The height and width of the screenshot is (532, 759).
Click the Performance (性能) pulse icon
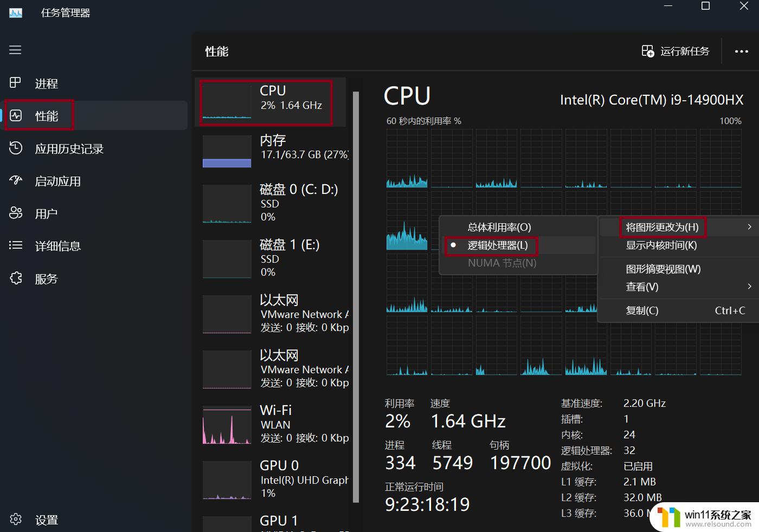coord(16,115)
